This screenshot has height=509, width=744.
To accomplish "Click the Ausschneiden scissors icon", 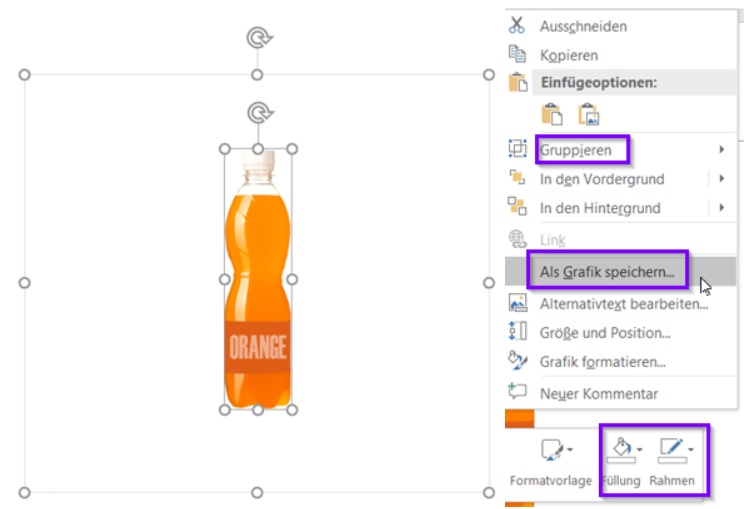I will click(517, 25).
